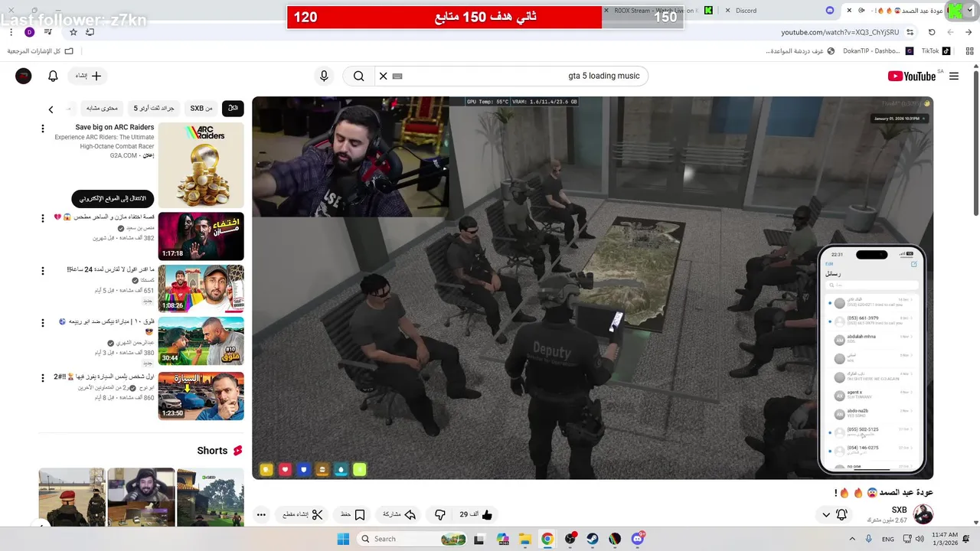
Task: Select the 'الكل' filter chip
Action: [x=233, y=109]
